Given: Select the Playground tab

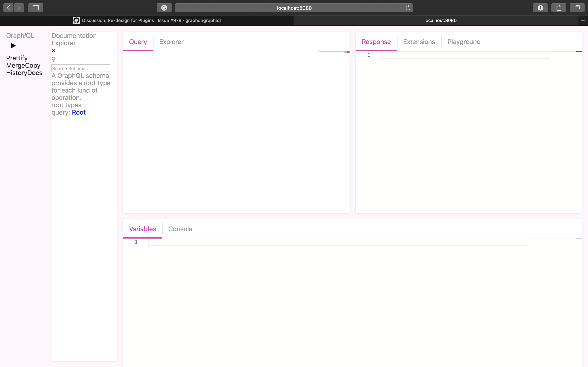Looking at the screenshot, I should coord(464,42).
